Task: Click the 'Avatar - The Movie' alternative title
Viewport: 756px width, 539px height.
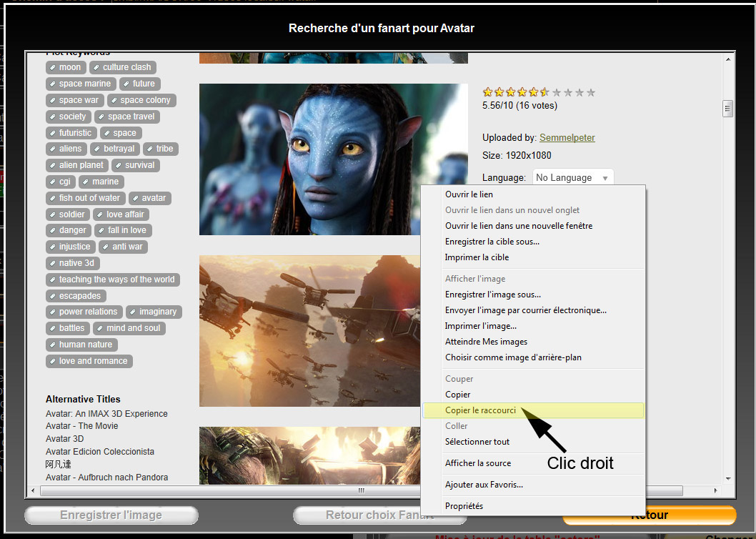Action: (82, 425)
